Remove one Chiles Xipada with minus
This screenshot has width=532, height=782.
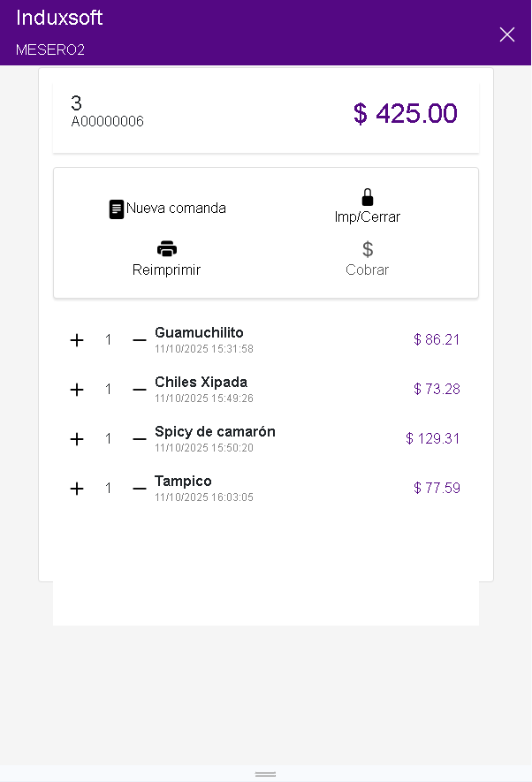139,390
